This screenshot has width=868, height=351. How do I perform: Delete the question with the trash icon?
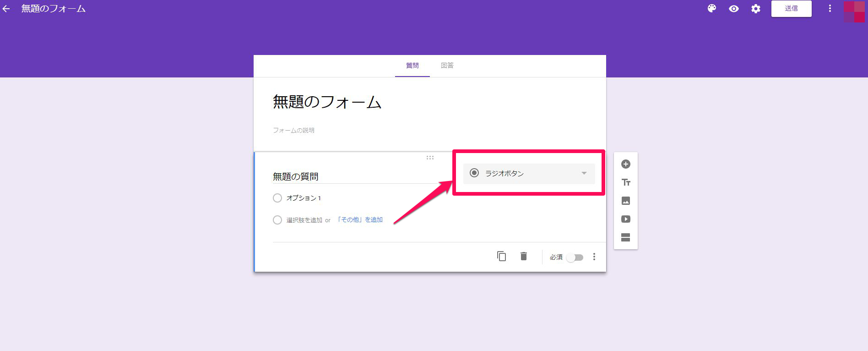point(524,256)
